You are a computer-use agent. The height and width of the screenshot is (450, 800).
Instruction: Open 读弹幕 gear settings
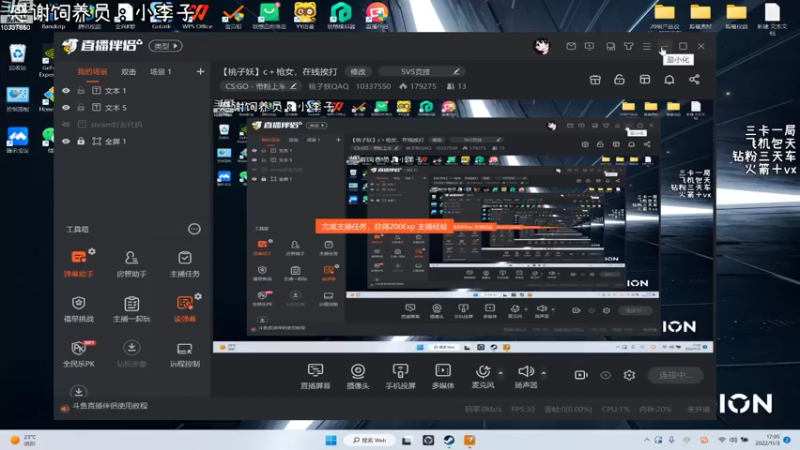click(x=198, y=296)
